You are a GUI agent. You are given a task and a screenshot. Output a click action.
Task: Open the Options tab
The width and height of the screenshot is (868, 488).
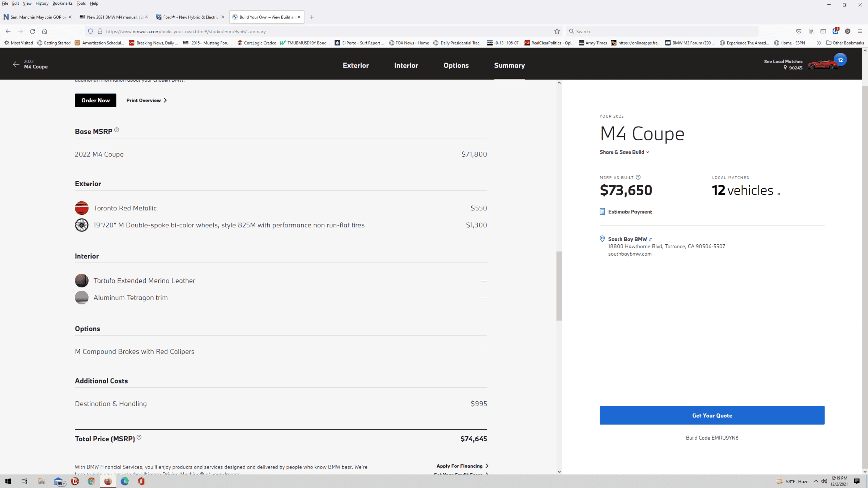coord(456,65)
